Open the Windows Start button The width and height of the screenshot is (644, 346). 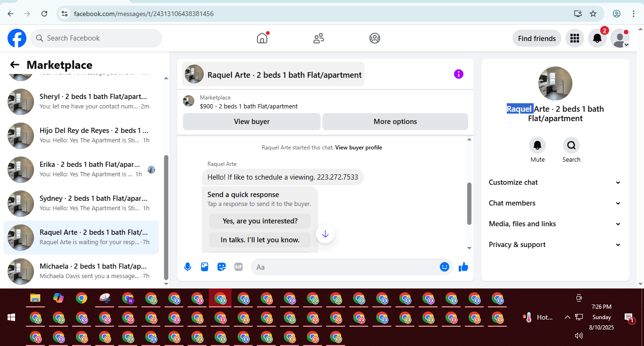(x=11, y=317)
